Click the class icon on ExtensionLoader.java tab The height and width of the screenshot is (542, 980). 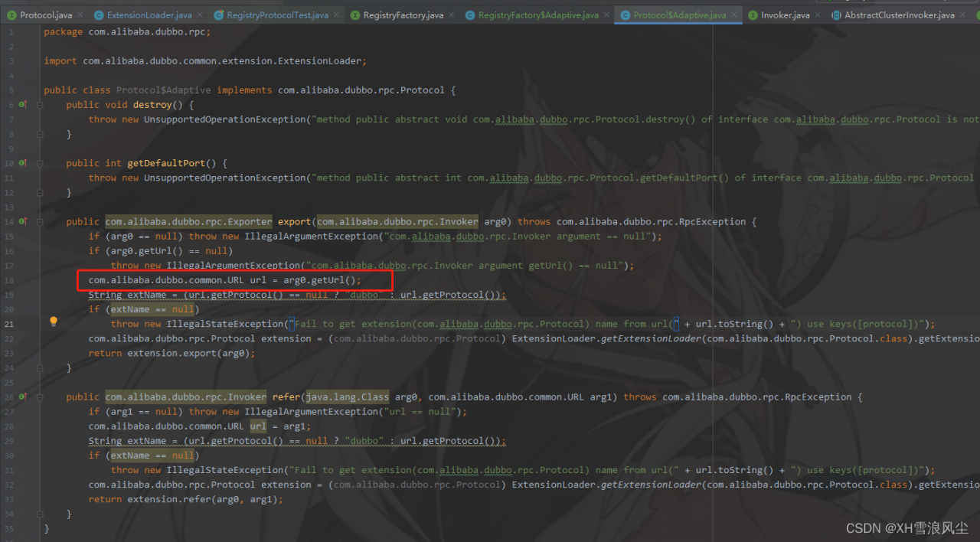coord(99,15)
